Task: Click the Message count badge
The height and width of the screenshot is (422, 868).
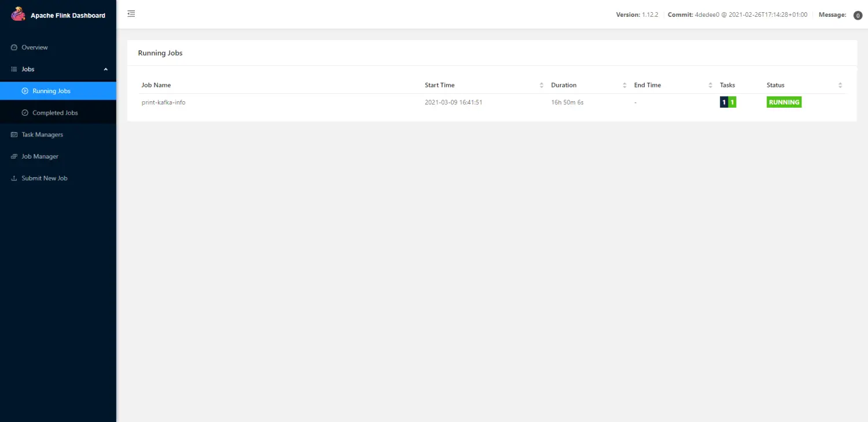Action: (858, 16)
